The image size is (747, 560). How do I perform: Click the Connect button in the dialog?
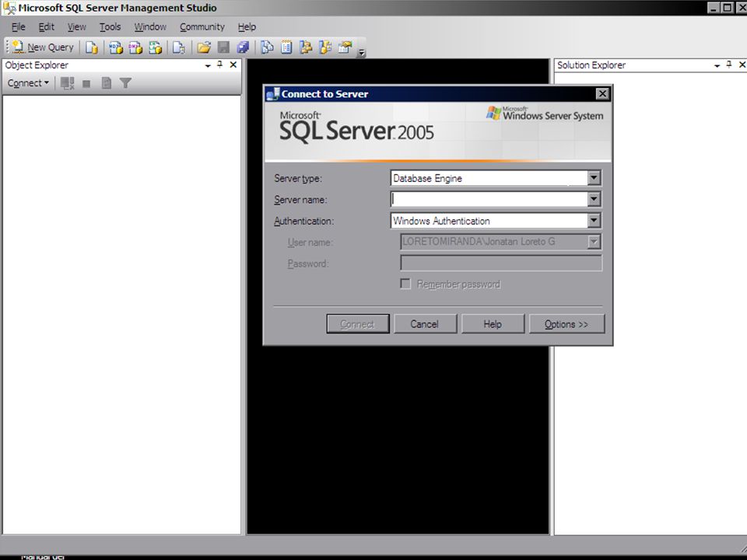(358, 324)
